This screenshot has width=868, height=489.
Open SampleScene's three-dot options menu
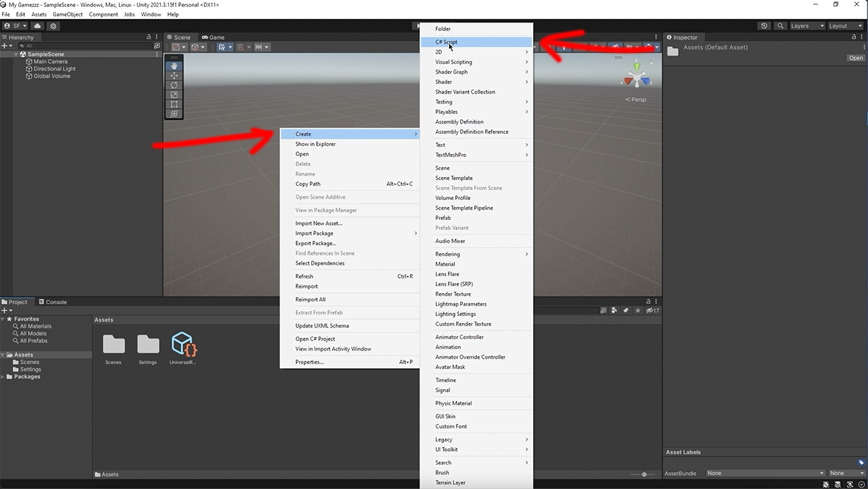[x=157, y=54]
